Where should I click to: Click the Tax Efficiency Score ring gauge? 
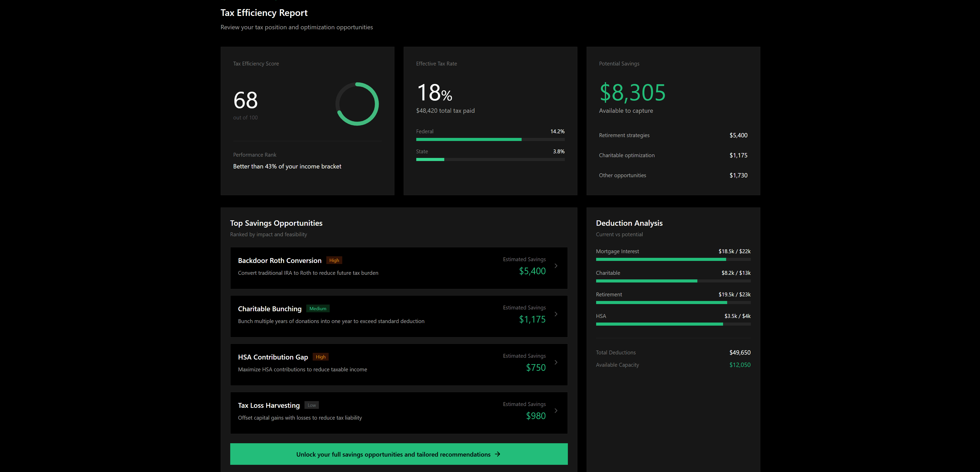[x=357, y=104]
